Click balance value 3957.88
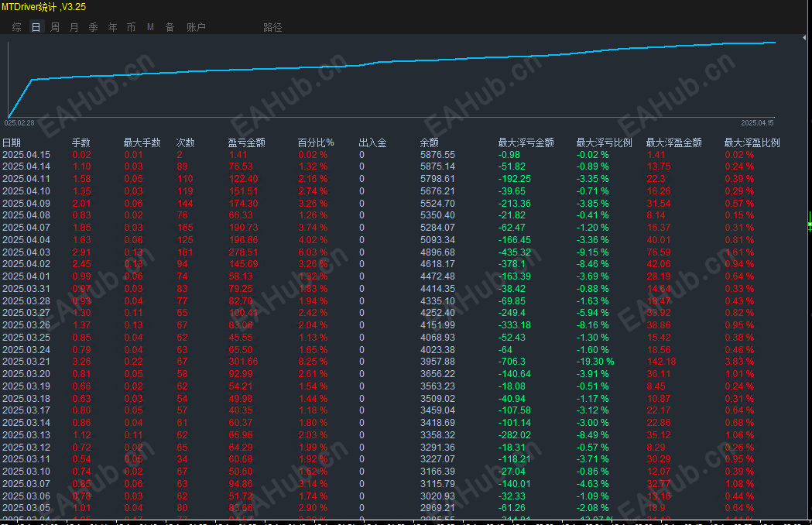 (x=437, y=362)
